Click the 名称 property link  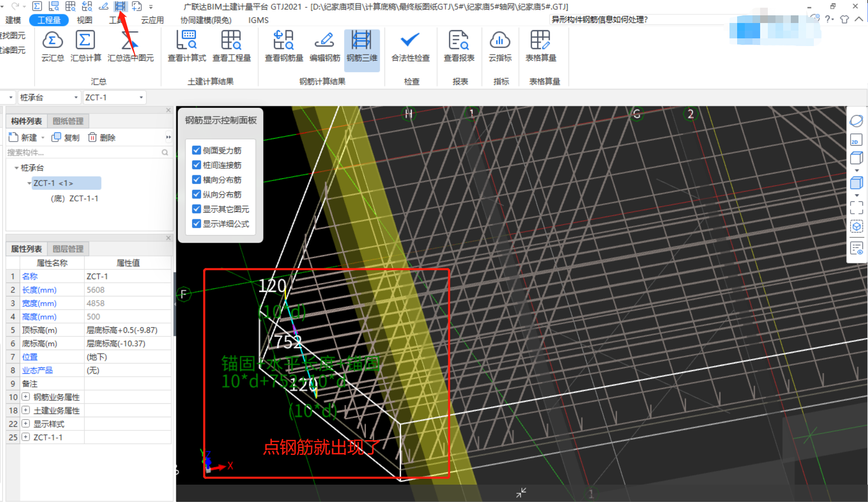pos(30,276)
